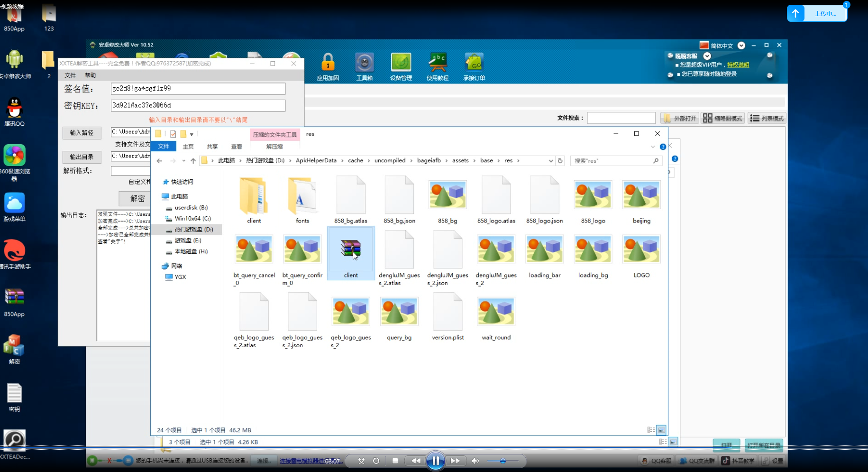This screenshot has width=868, height=472.
Task: Pause the video playback
Action: (x=435, y=461)
